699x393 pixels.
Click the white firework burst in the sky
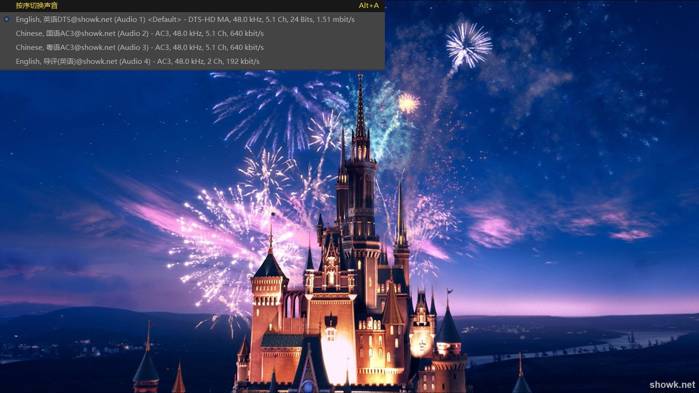pyautogui.click(x=469, y=44)
